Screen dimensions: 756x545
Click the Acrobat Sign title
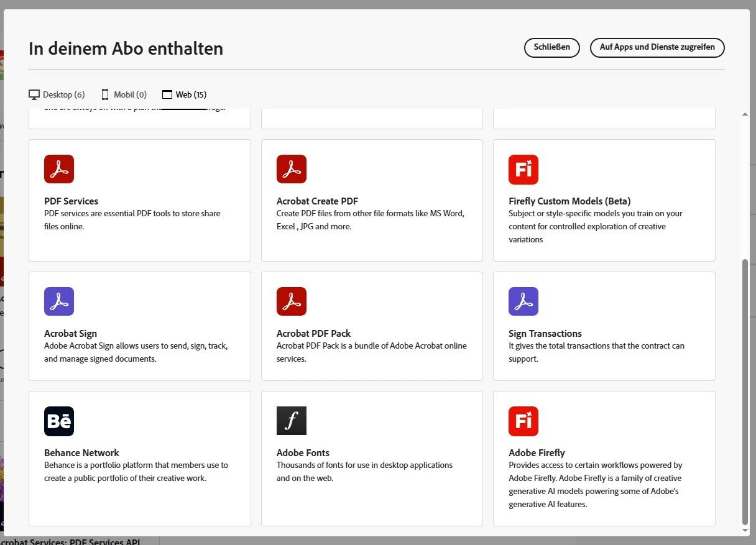[70, 334]
